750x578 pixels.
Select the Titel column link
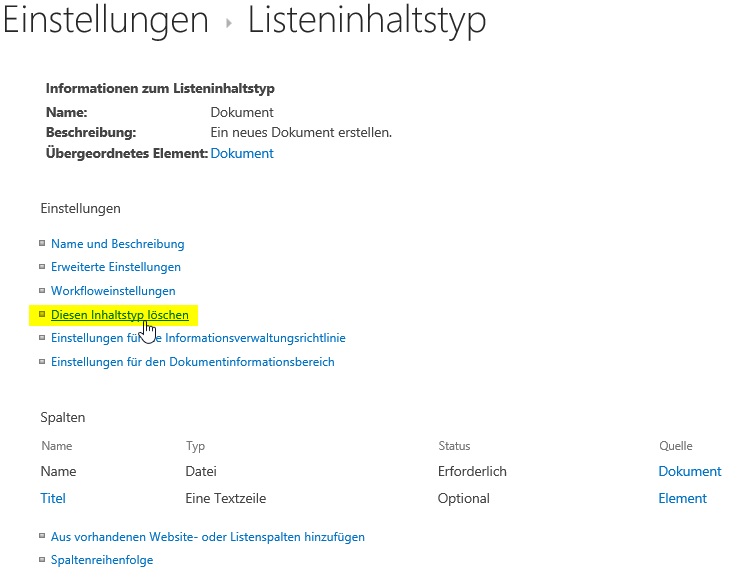[x=53, y=498]
